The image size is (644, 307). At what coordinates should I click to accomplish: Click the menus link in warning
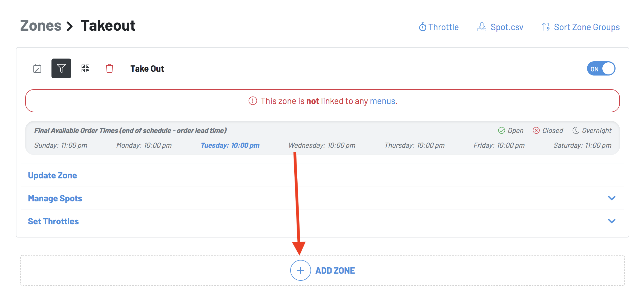click(x=383, y=101)
